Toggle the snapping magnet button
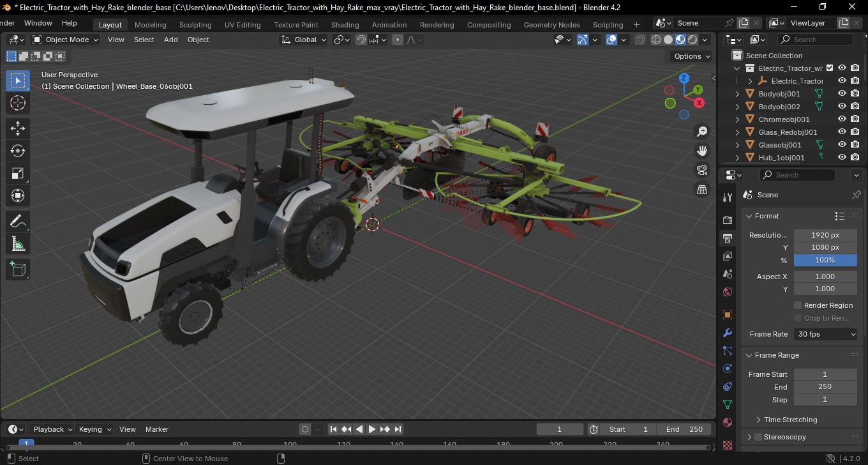 361,40
